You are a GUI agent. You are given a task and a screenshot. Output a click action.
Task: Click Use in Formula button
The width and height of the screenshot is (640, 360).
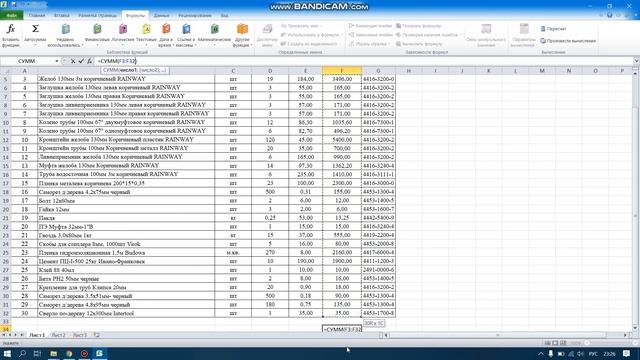click(x=311, y=35)
